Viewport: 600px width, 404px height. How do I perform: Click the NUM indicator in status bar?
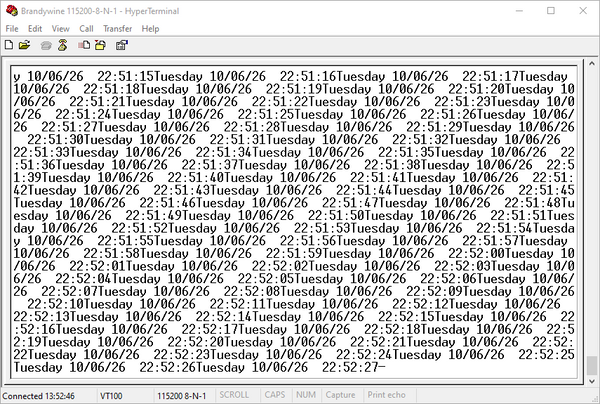pyautogui.click(x=306, y=395)
